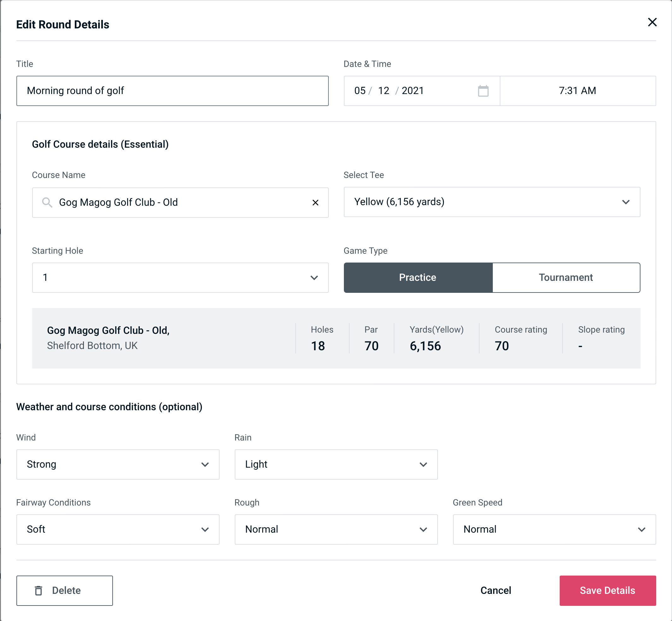
Task: Switch fairway conditions from Soft
Action: click(x=118, y=529)
